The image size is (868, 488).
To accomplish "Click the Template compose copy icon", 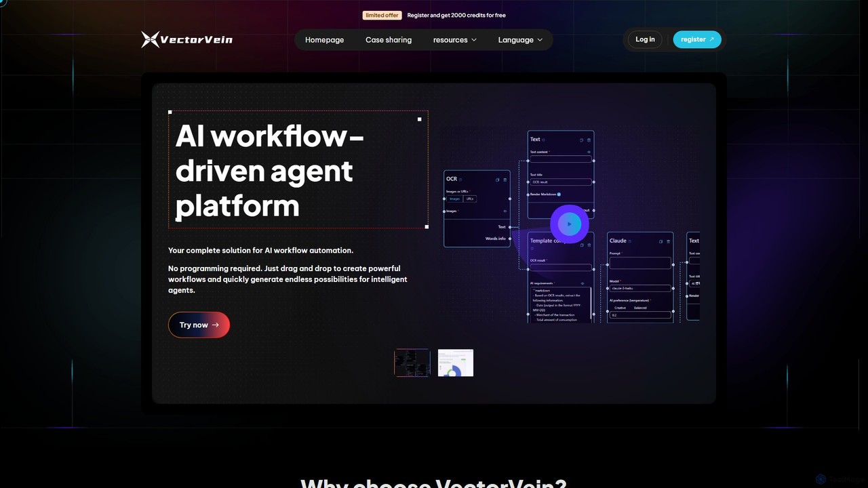I will click(582, 245).
